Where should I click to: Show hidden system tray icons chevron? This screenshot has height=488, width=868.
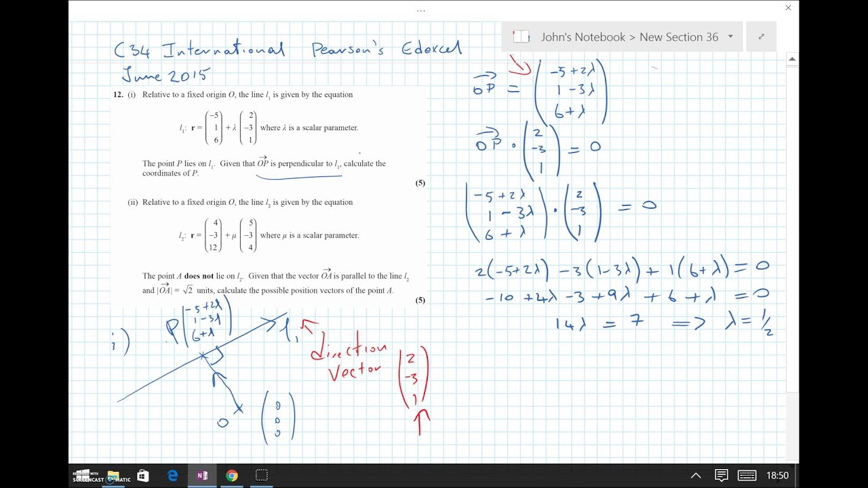click(696, 476)
